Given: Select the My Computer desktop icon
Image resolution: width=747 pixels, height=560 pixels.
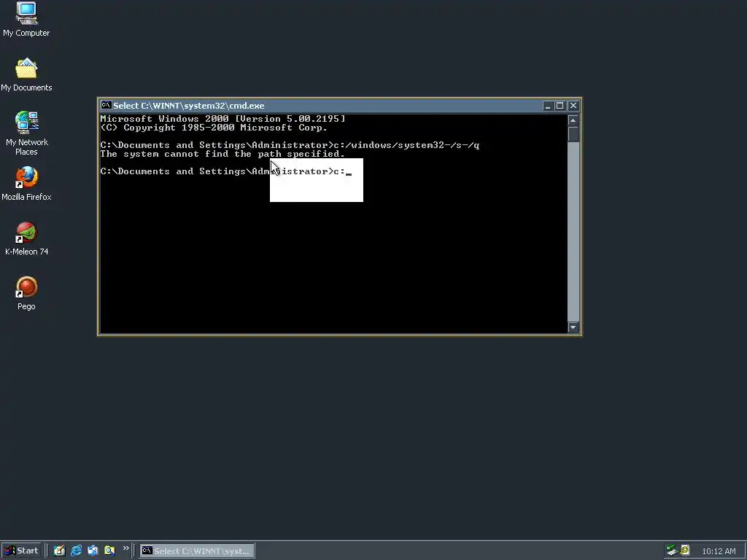Looking at the screenshot, I should pyautogui.click(x=26, y=19).
